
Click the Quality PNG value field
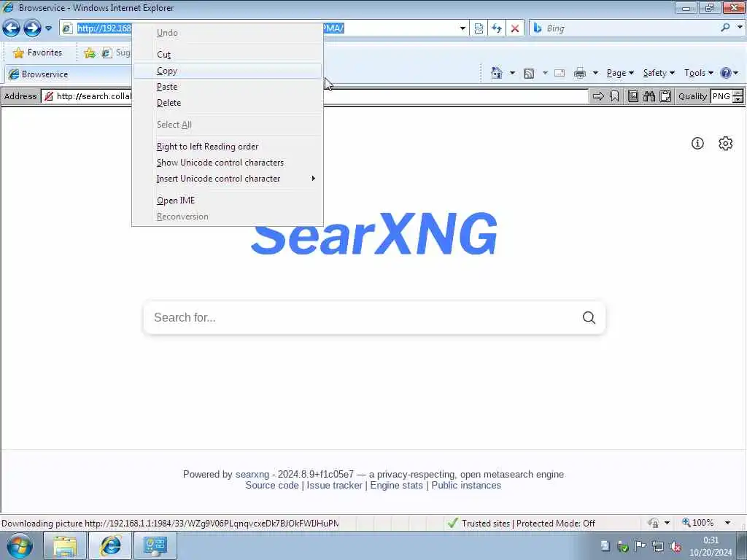coord(721,97)
